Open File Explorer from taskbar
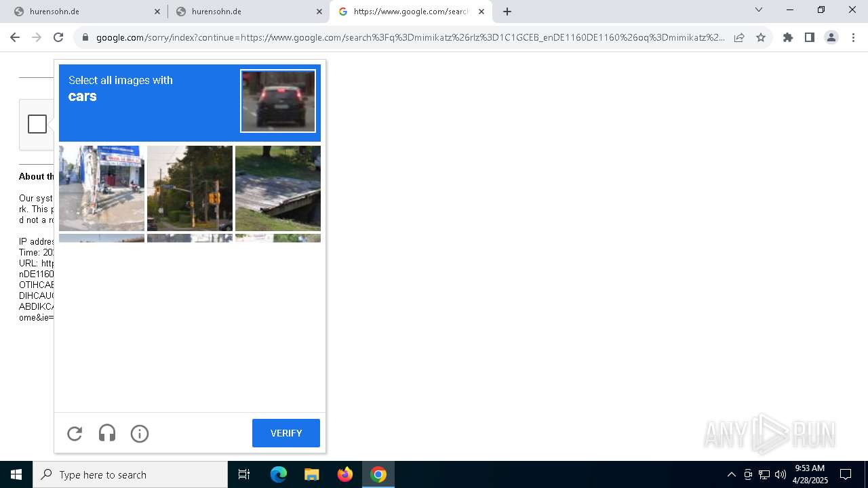The height and width of the screenshot is (488, 868). [x=312, y=474]
